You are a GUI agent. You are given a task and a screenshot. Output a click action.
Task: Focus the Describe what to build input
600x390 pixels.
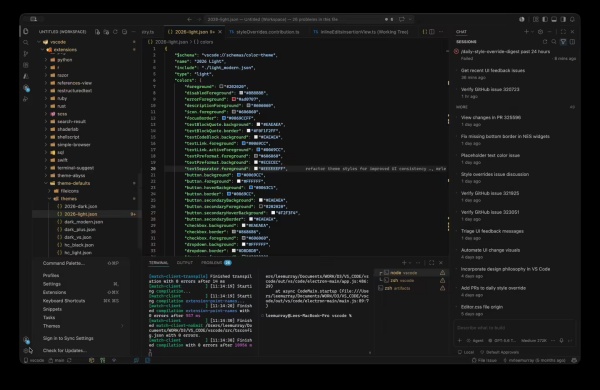(514, 328)
